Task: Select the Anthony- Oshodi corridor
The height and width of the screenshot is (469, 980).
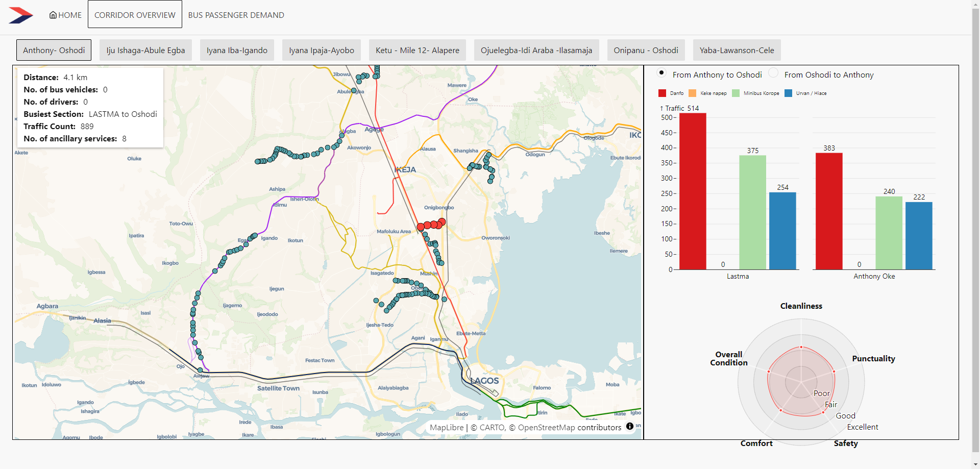Action: click(x=54, y=50)
